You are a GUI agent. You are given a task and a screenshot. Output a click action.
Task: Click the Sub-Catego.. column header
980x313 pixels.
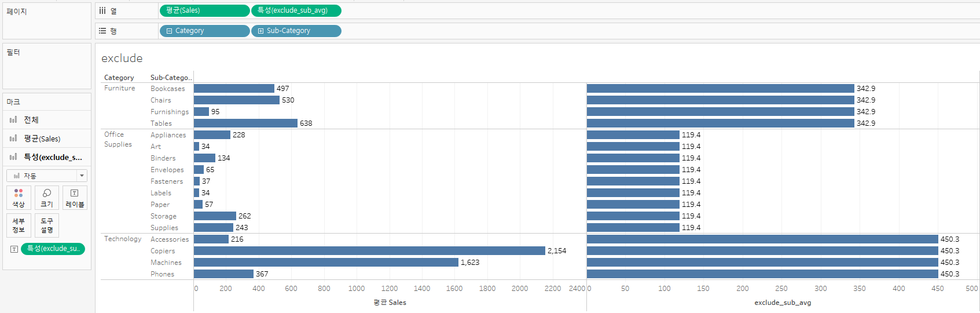click(x=171, y=78)
